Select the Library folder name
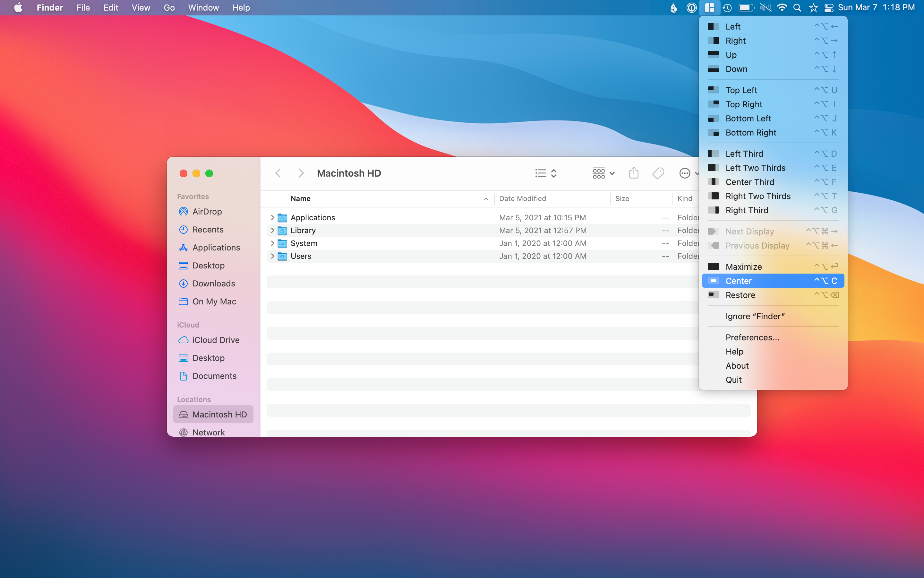Screen dimensions: 924x578 coord(303,231)
